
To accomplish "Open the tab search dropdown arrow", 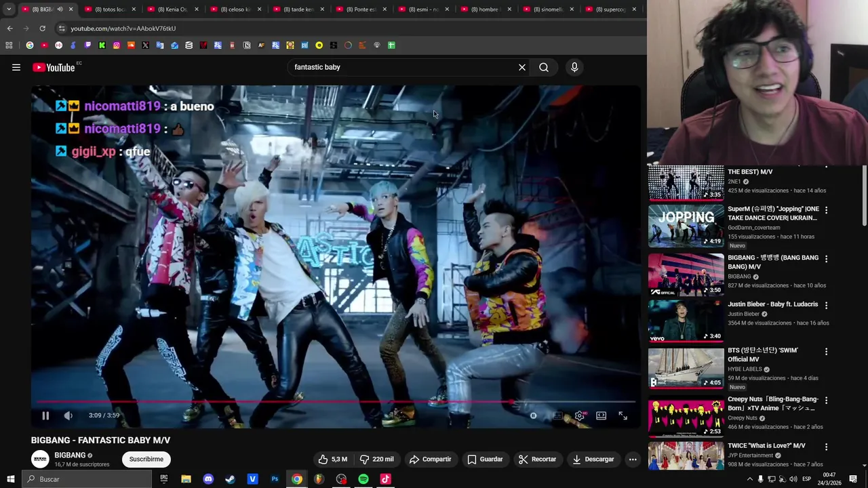I will [x=9, y=9].
